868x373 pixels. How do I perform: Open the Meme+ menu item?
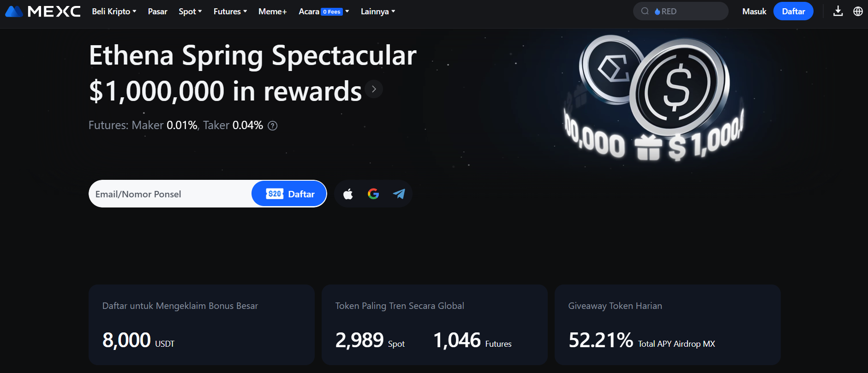(272, 11)
